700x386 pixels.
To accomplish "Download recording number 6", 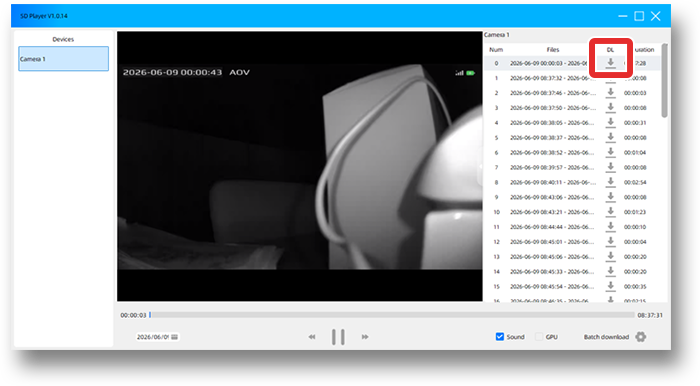I will [610, 152].
